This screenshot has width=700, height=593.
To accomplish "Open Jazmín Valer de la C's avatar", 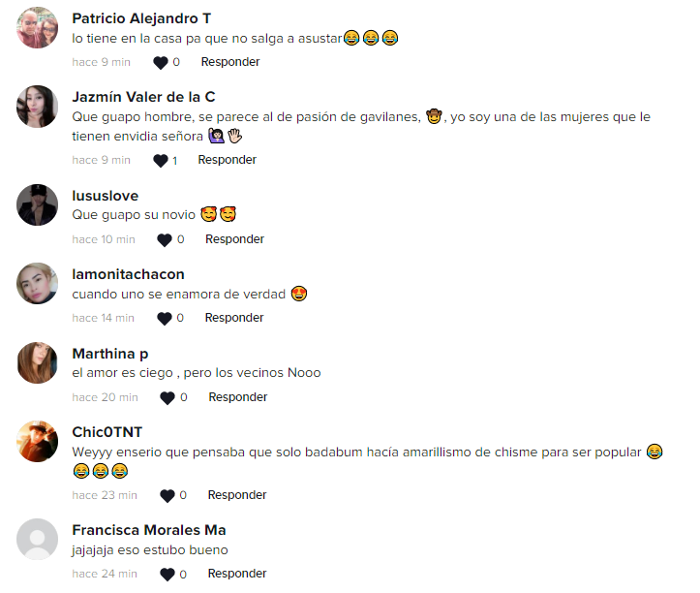I will pyautogui.click(x=37, y=107).
